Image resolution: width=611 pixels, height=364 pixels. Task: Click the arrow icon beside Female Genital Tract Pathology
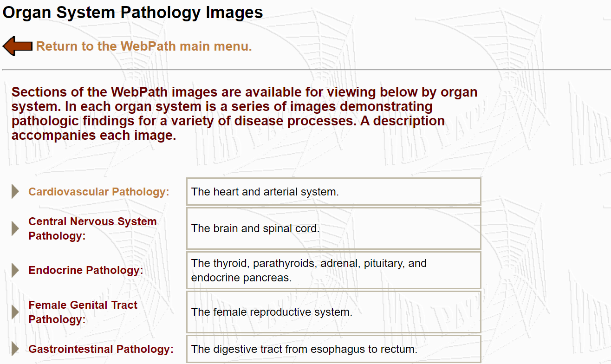(14, 311)
